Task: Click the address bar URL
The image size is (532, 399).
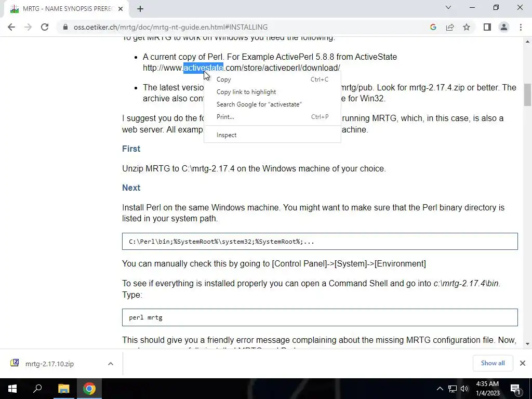Action: [170, 27]
